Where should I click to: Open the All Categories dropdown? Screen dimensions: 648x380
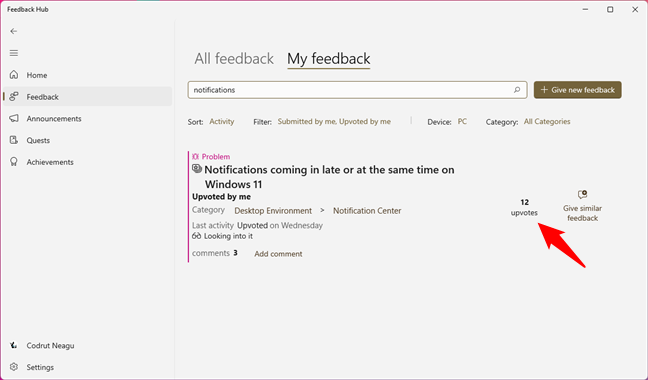[x=547, y=121]
